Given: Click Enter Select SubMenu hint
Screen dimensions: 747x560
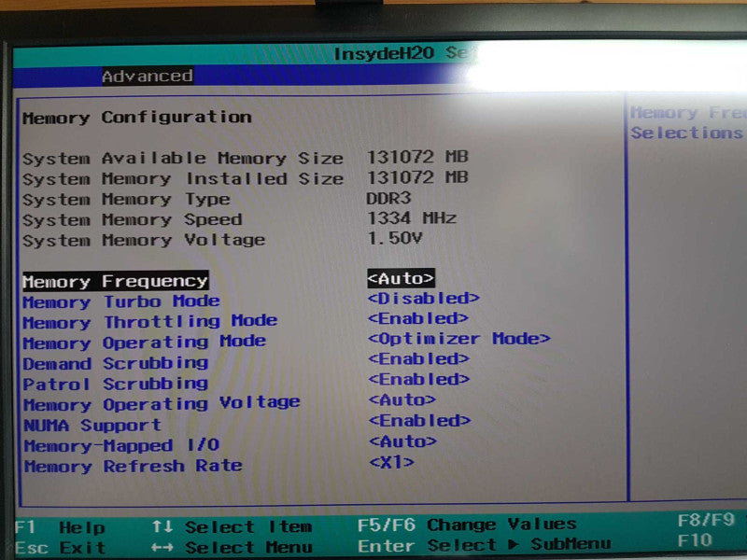Looking at the screenshot, I should pos(485,545).
